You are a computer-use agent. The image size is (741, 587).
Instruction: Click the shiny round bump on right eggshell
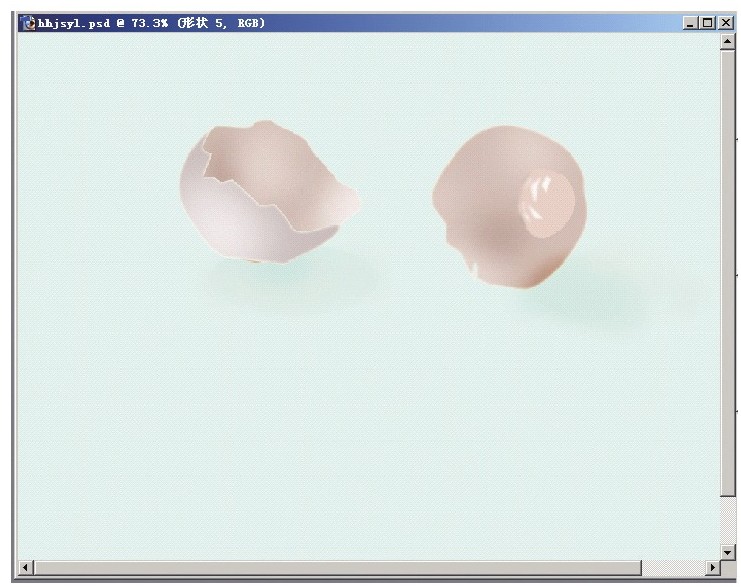click(x=547, y=204)
